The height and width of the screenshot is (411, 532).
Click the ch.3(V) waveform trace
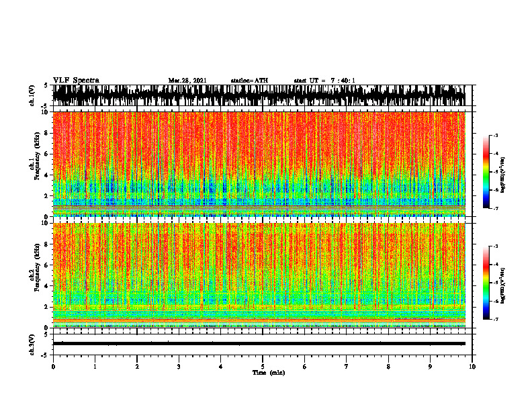259,344
